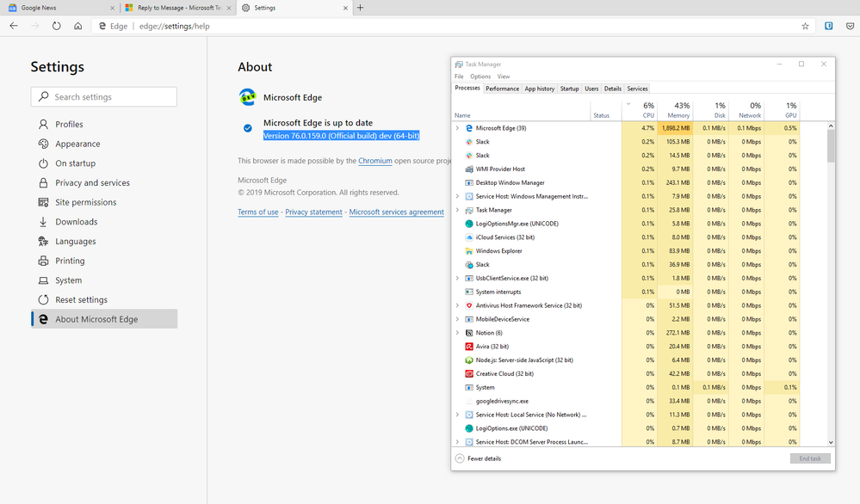Open Task Manager File menu
860x504 pixels.
pyautogui.click(x=459, y=77)
